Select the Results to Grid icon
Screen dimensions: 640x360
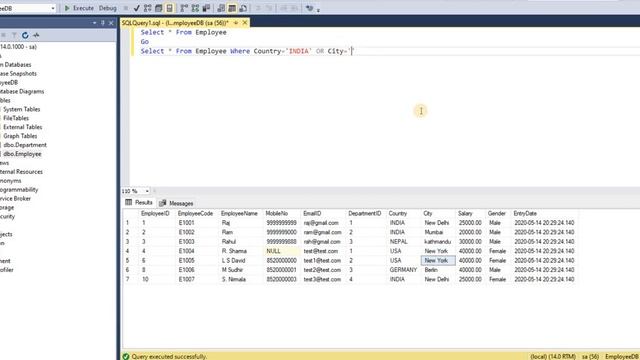[x=232, y=8]
